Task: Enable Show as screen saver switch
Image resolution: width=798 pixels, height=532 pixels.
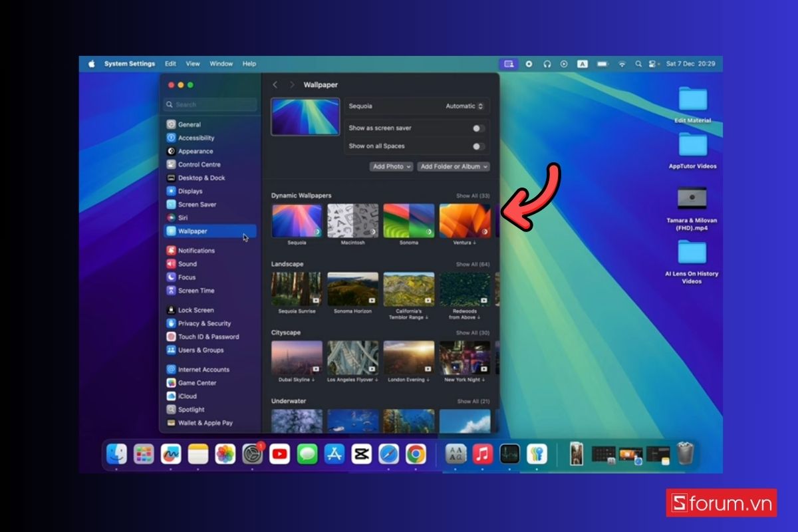Action: pyautogui.click(x=479, y=128)
